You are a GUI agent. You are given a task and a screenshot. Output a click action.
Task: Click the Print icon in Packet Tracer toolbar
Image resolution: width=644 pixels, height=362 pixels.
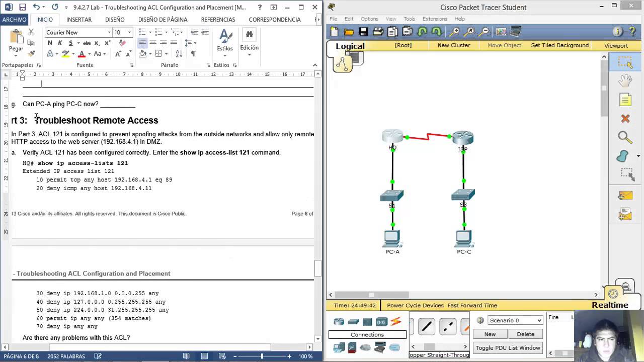pos(378,32)
